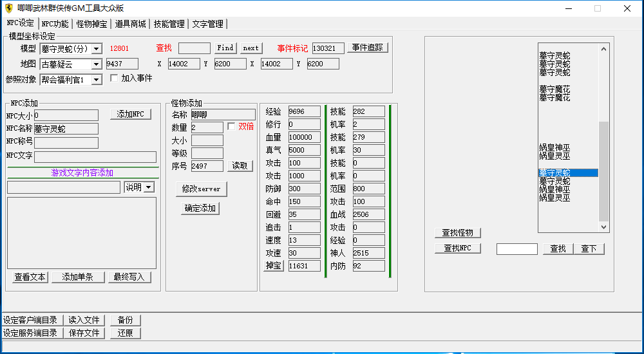Click the 掉宝 button
644x354 pixels.
pyautogui.click(x=274, y=266)
